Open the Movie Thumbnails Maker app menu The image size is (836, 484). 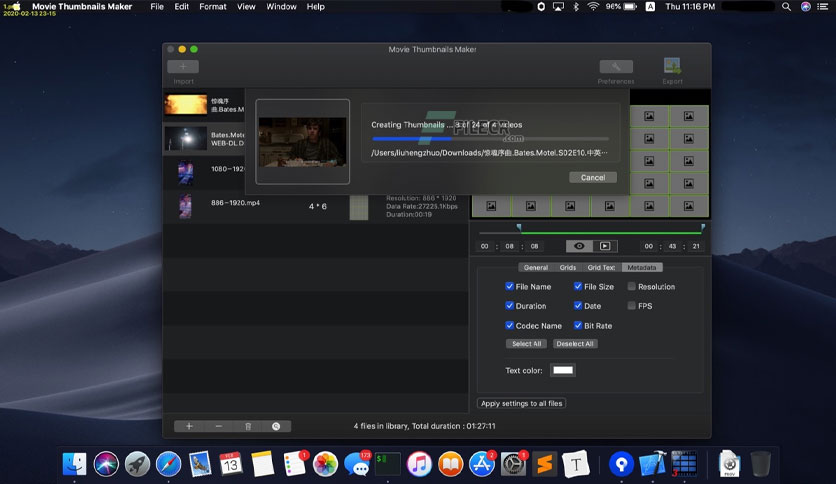point(82,6)
